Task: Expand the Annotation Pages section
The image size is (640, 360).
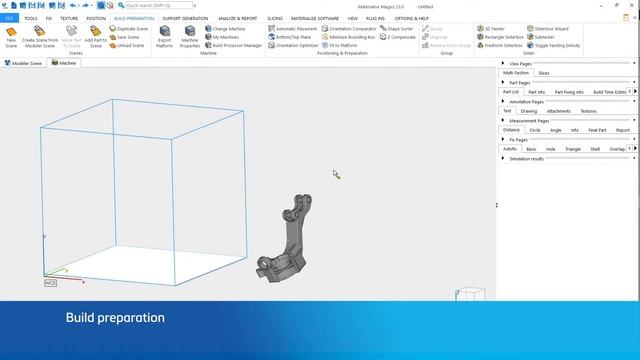Action: coord(503,101)
